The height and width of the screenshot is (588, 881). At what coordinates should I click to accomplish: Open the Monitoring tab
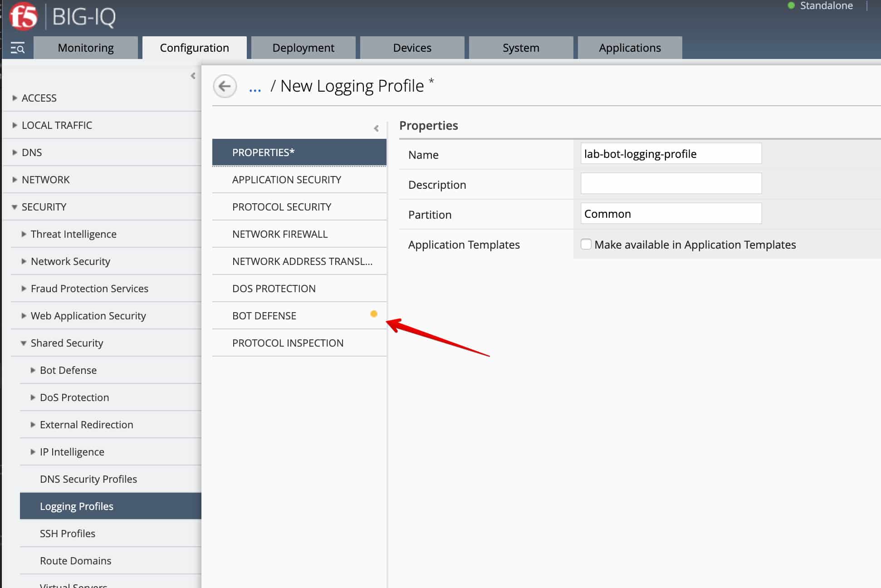click(x=86, y=48)
